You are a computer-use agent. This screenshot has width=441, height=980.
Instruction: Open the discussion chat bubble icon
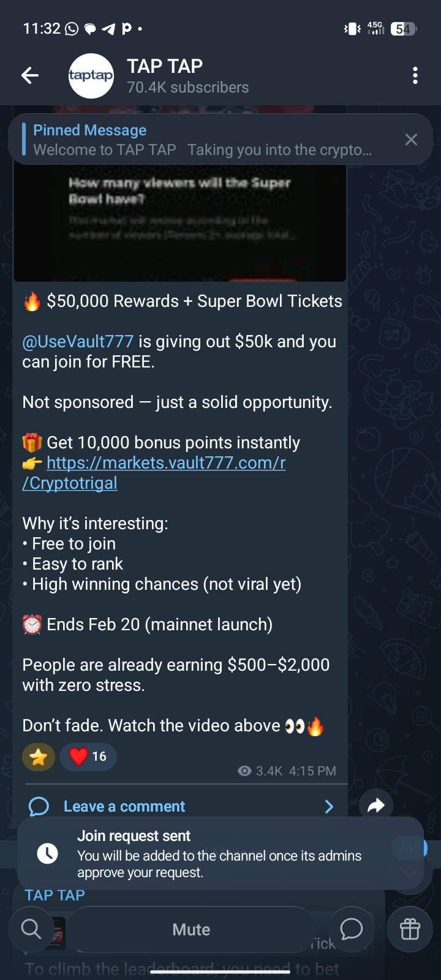(x=352, y=929)
